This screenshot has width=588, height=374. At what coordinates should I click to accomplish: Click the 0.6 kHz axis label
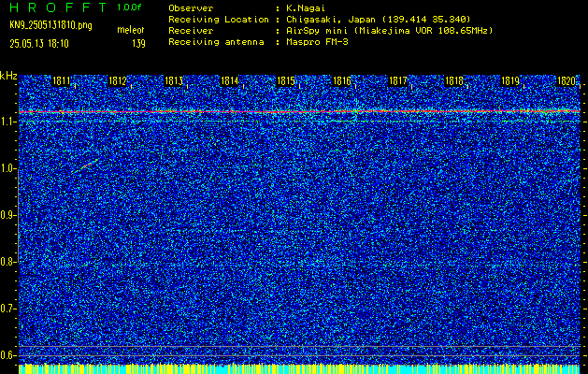pyautogui.click(x=7, y=355)
